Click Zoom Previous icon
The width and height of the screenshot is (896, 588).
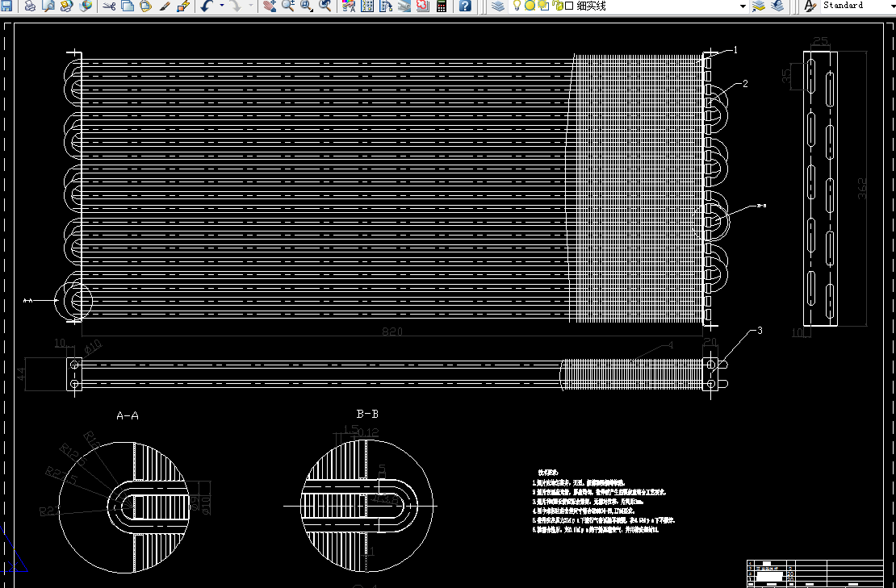[325, 6]
